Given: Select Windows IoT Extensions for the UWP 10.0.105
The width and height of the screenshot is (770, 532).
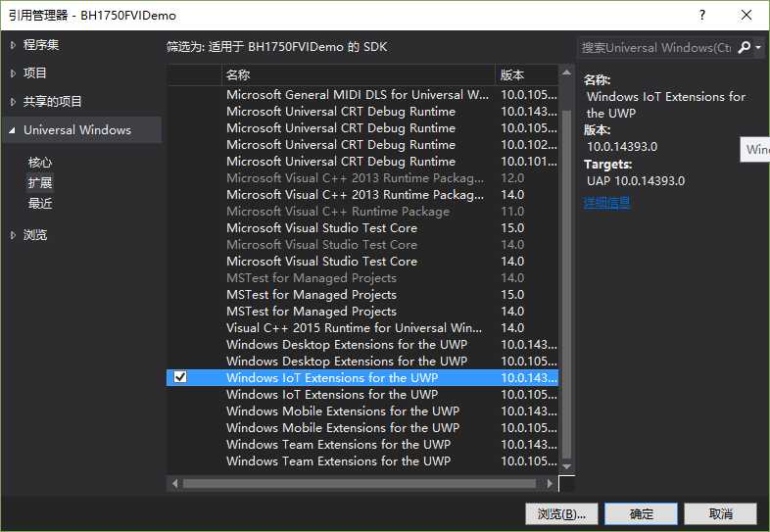Looking at the screenshot, I should [362, 395].
